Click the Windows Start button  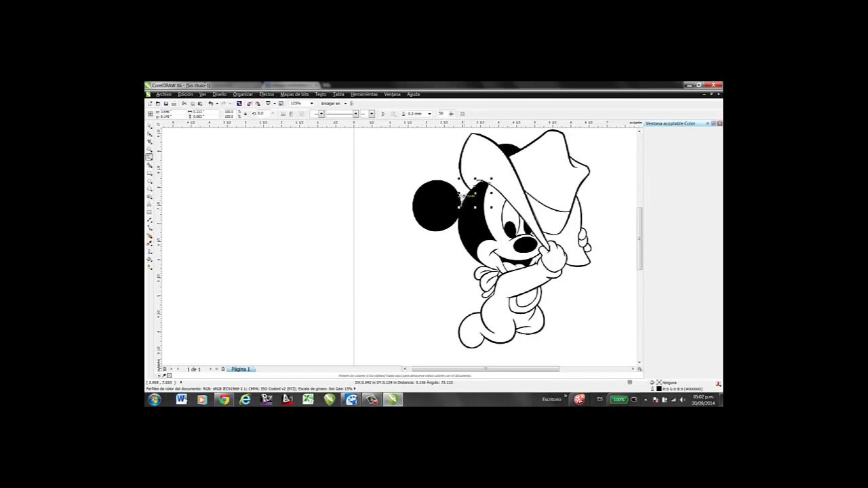155,399
